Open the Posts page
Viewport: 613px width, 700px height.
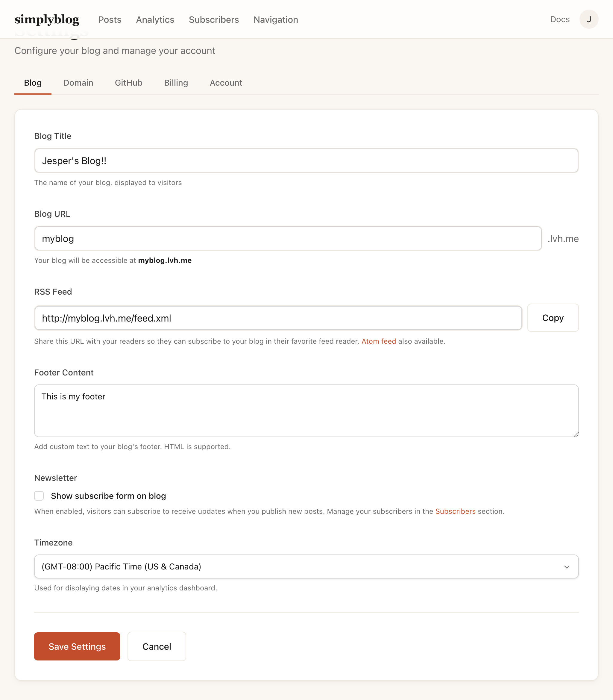(x=110, y=19)
